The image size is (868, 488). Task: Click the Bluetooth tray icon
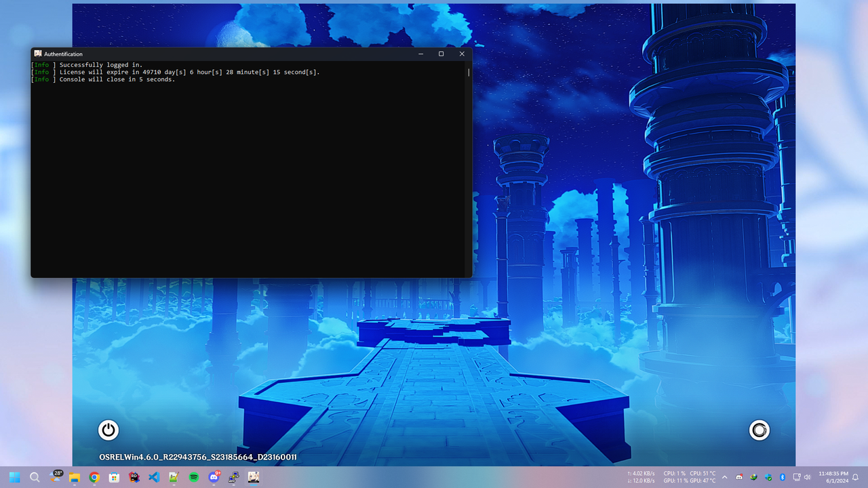(x=782, y=477)
